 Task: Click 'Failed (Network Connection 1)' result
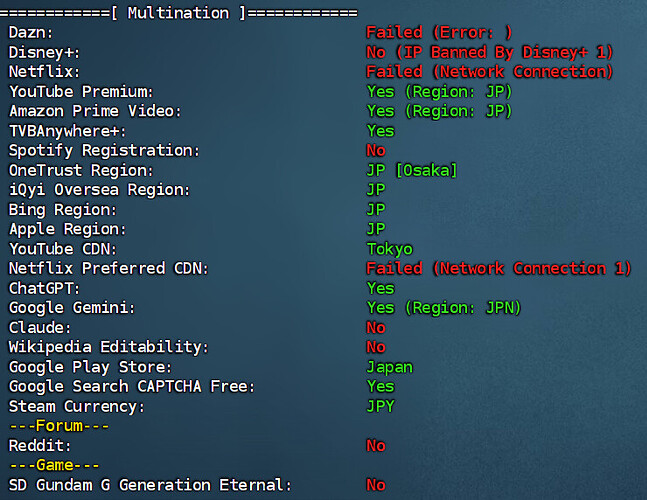click(x=498, y=269)
